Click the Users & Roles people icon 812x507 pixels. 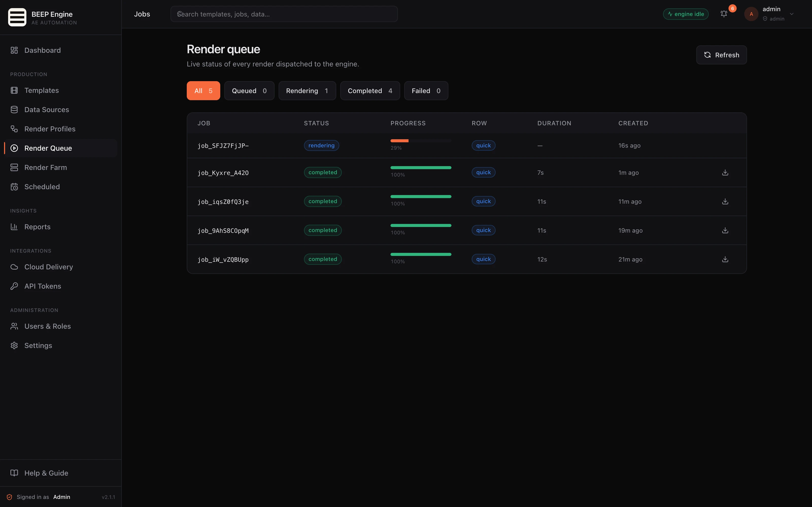click(14, 326)
